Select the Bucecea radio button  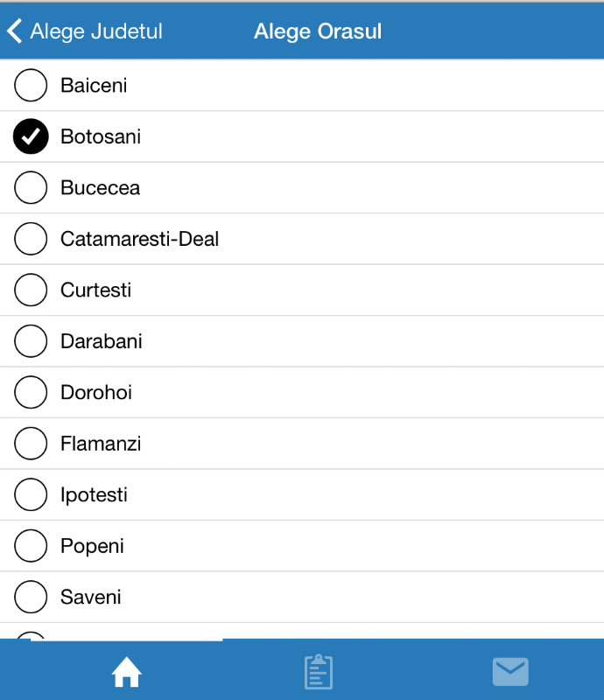click(31, 187)
